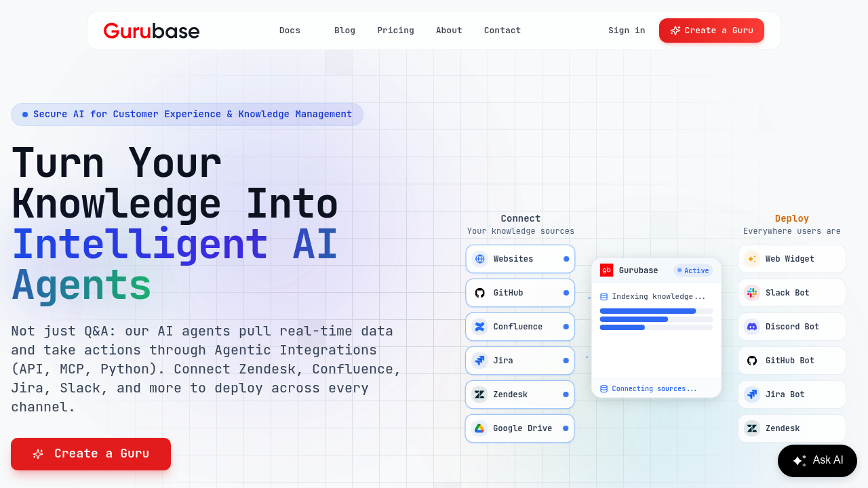This screenshot has height=488, width=868.
Task: Open the Ask AI assistant
Action: (817, 460)
